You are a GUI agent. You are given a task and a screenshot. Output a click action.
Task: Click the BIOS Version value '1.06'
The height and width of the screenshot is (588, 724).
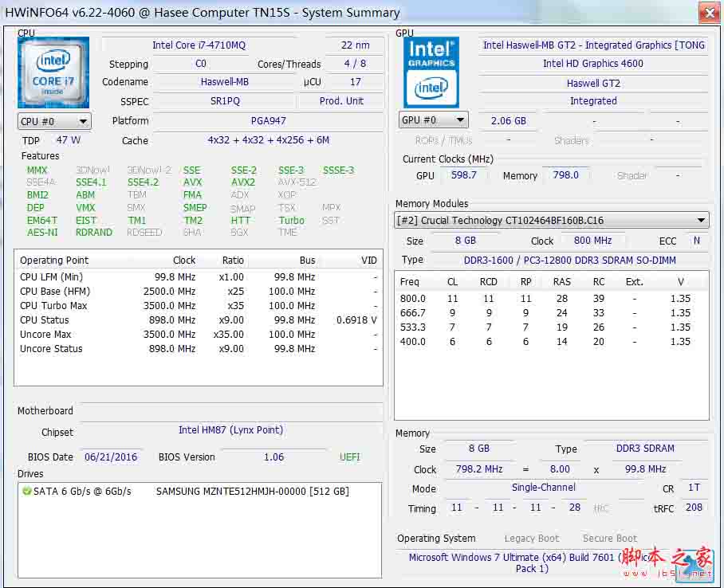(273, 457)
